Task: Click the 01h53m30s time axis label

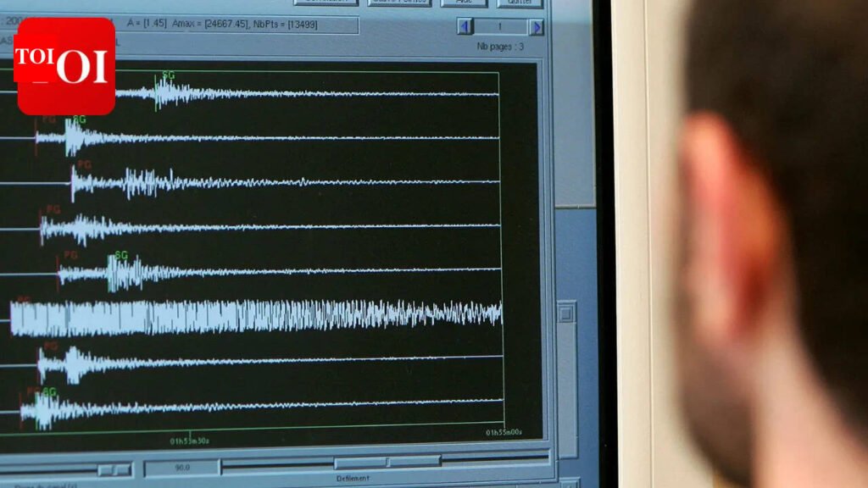Action: click(189, 441)
